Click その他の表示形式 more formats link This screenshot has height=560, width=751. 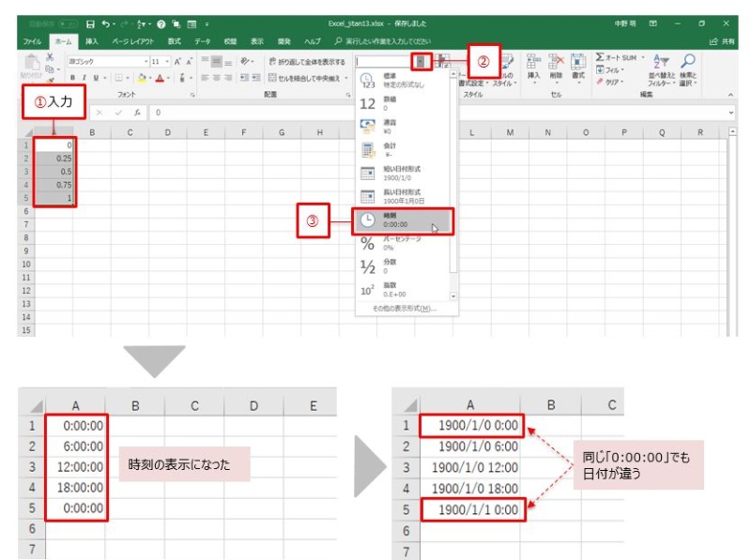coord(404,308)
